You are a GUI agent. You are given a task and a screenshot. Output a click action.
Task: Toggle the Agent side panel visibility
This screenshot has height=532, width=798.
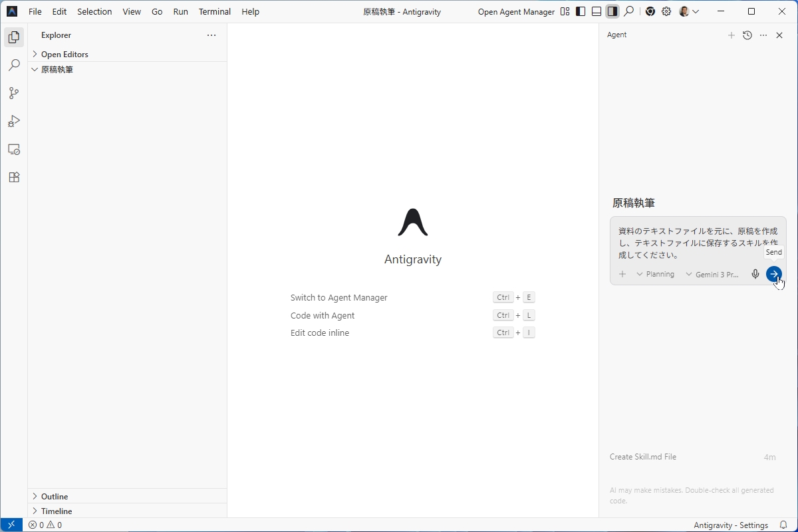[612, 11]
